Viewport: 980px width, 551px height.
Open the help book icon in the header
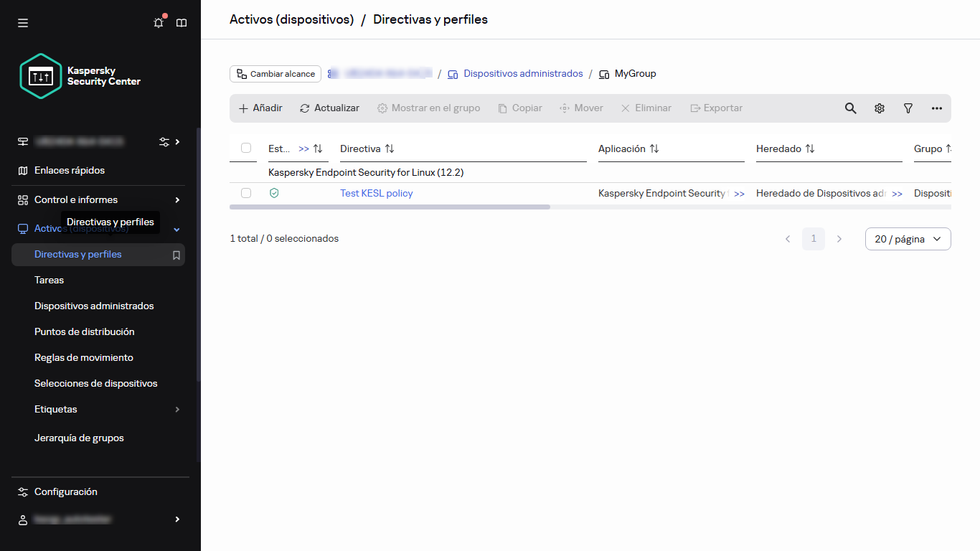(x=181, y=22)
